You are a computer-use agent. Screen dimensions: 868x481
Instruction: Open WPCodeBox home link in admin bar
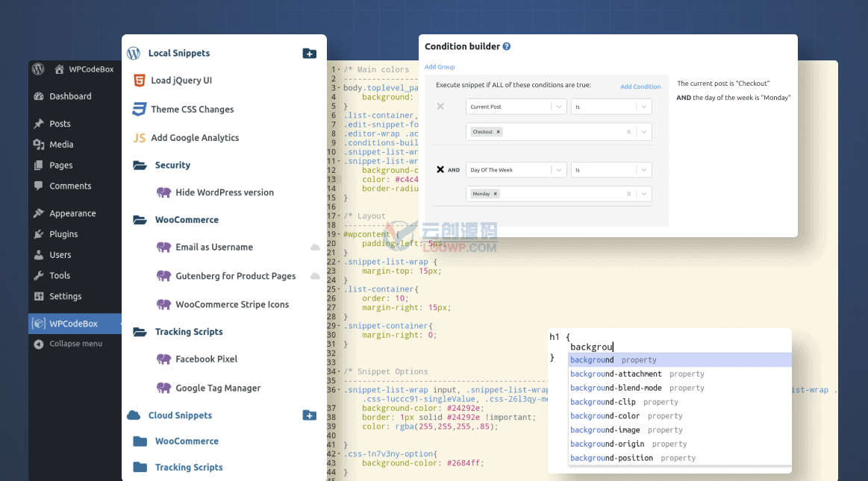[x=84, y=69]
